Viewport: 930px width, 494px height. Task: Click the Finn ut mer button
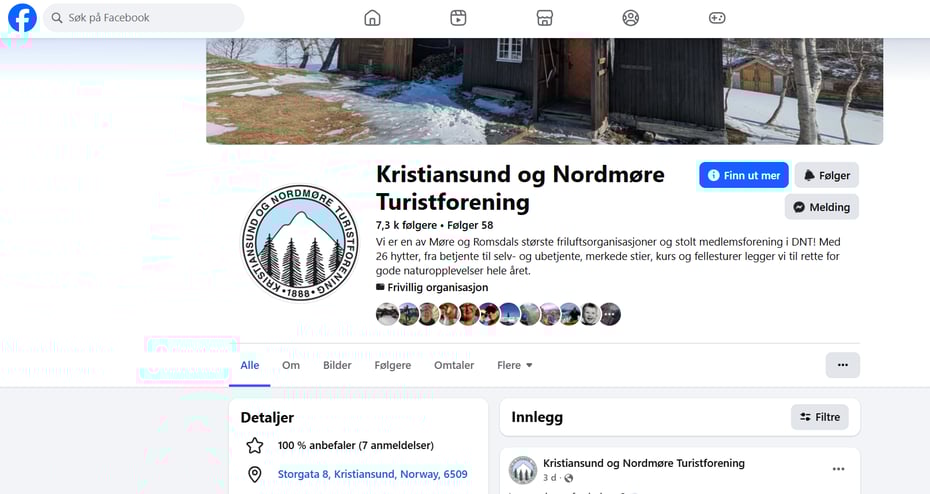pos(744,176)
